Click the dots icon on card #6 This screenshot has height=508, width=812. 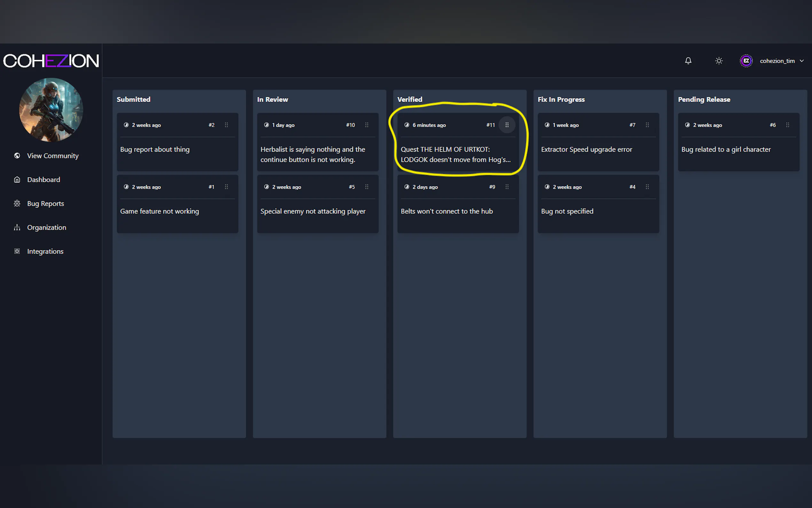click(787, 125)
